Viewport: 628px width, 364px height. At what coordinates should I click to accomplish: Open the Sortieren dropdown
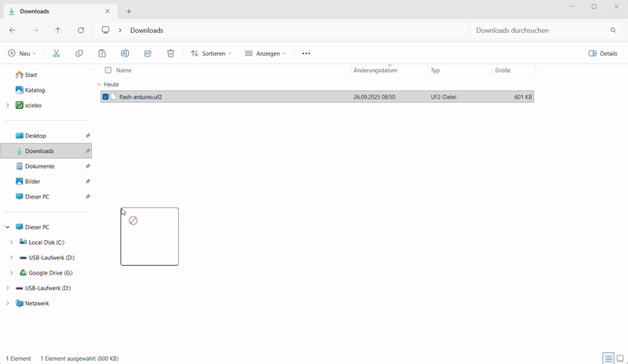pyautogui.click(x=211, y=53)
